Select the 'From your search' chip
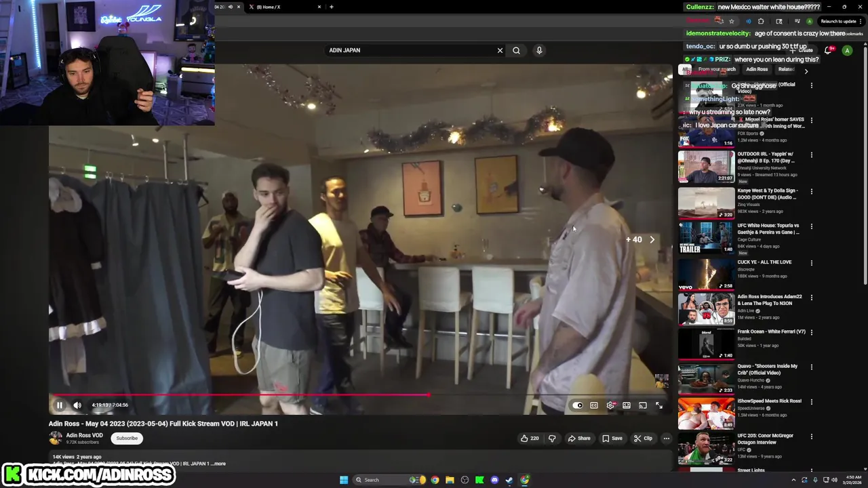This screenshot has height=488, width=868. point(717,69)
